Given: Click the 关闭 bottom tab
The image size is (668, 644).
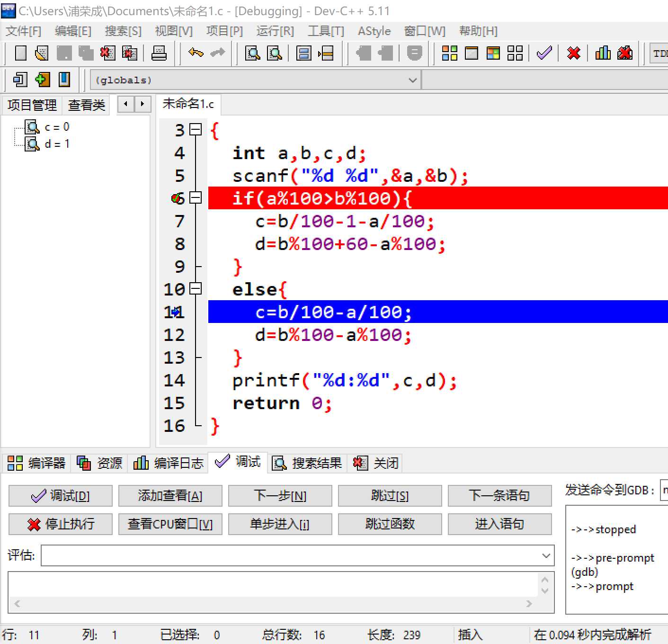Looking at the screenshot, I should 375,463.
